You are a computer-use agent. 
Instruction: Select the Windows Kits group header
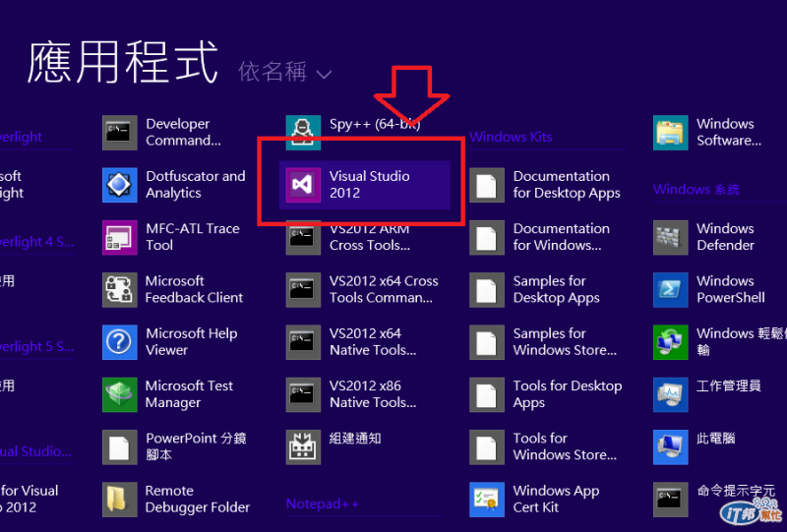[x=511, y=137]
